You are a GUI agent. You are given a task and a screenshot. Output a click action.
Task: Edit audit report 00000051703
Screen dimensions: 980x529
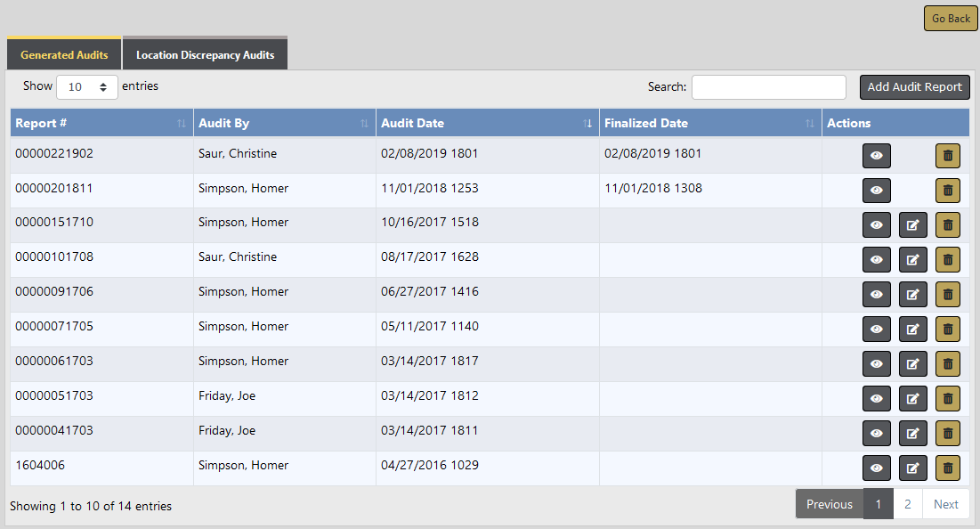912,399
